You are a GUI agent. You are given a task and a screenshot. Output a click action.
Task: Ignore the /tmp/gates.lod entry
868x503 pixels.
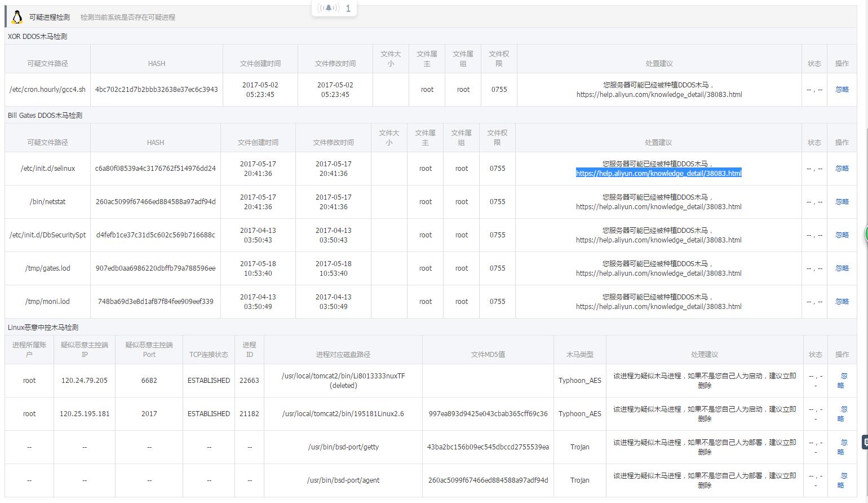842,268
